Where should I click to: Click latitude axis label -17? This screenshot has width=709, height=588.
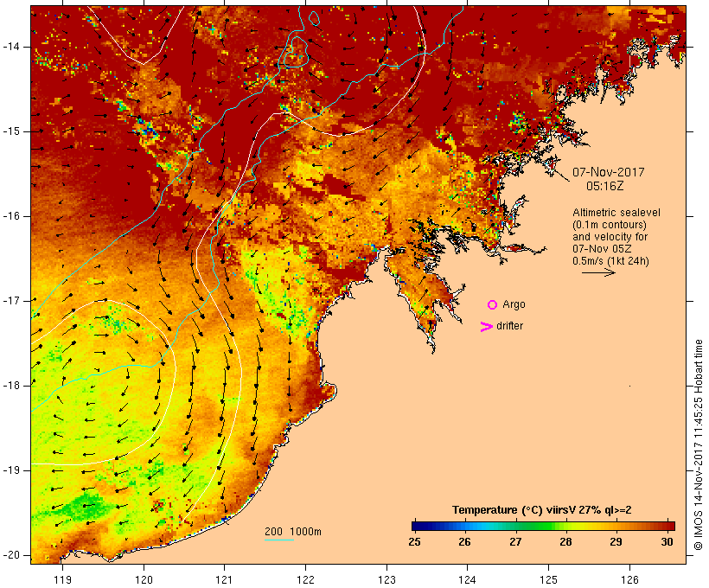coord(11,301)
